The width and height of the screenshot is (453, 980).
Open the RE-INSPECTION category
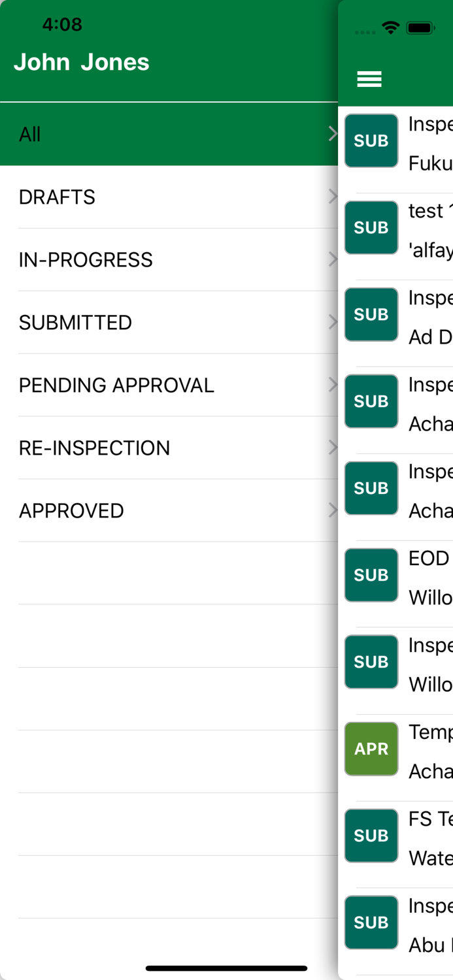tap(131, 447)
